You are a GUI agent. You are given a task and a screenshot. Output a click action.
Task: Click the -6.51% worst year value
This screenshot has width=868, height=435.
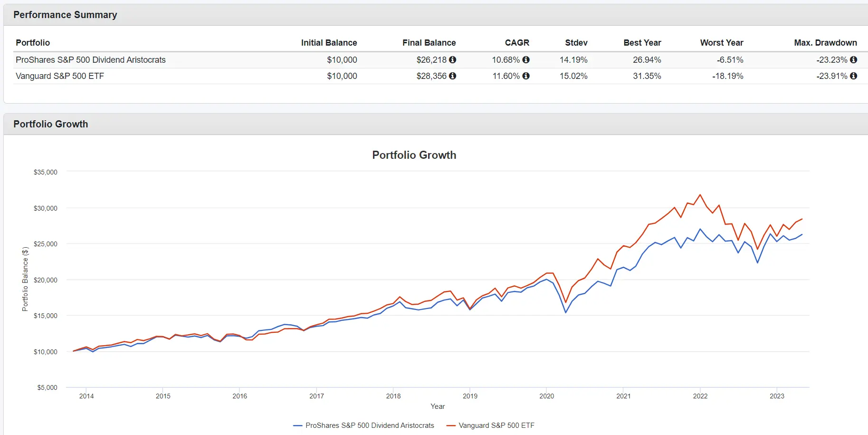tap(730, 60)
